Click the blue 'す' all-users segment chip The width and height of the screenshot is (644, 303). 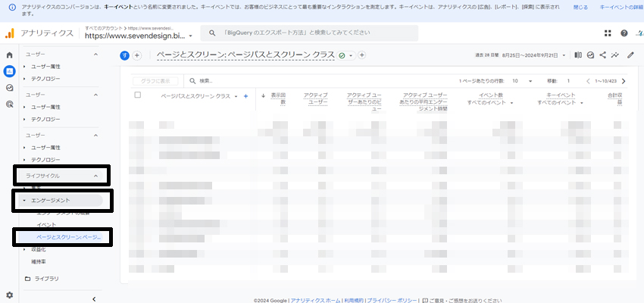point(124,55)
